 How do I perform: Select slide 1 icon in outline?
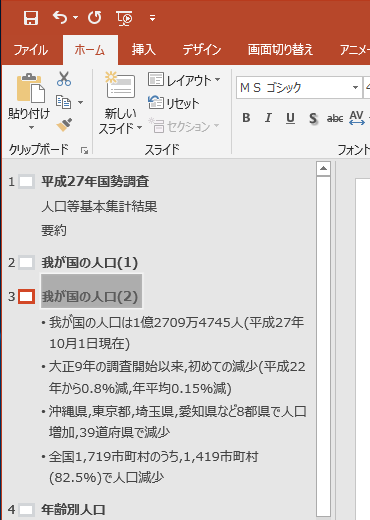(x=26, y=182)
